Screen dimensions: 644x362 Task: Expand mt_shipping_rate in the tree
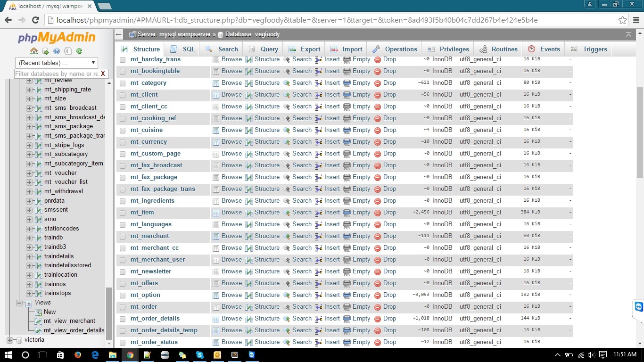click(x=29, y=90)
